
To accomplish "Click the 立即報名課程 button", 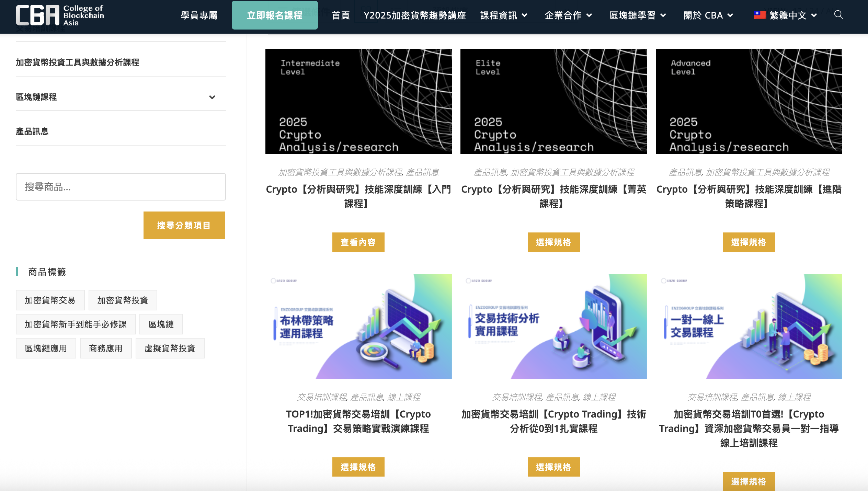I will 275,15.
